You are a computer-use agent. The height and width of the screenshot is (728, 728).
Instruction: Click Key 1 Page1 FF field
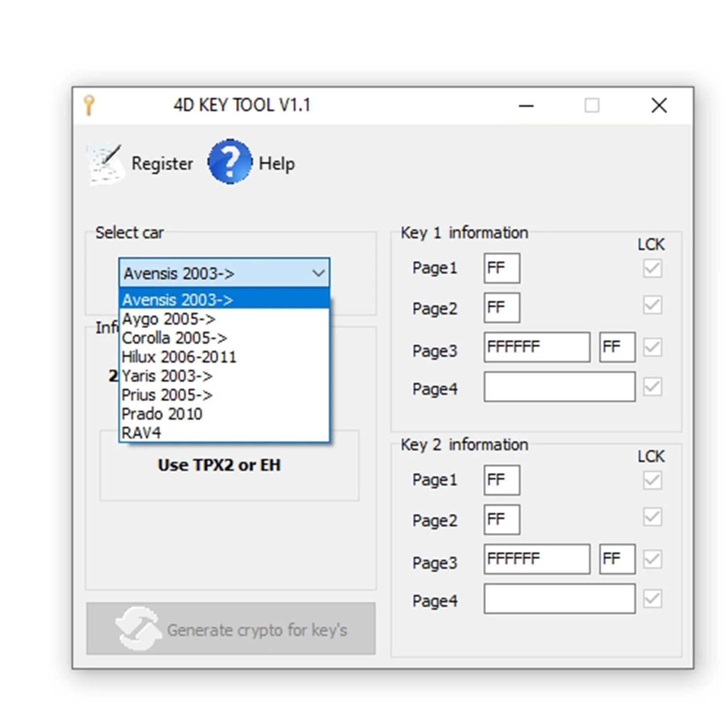coord(502,268)
